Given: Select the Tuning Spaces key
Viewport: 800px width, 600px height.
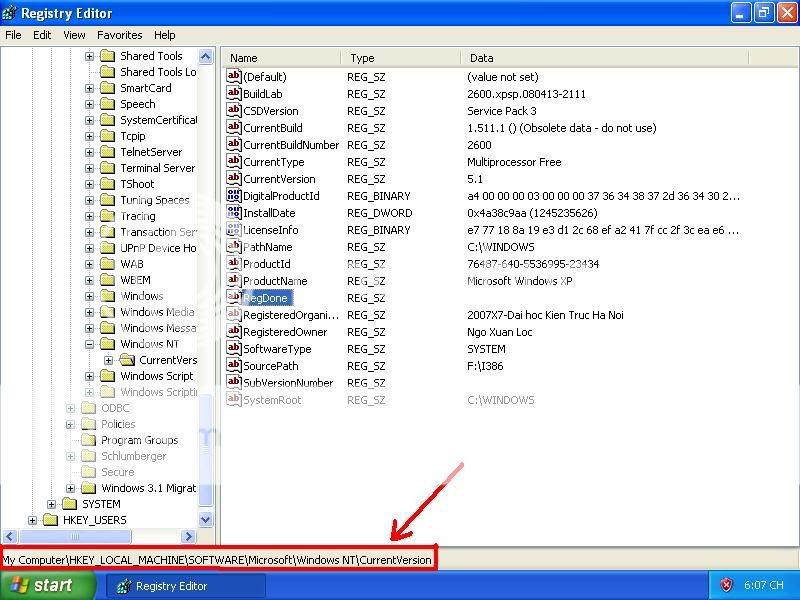Looking at the screenshot, I should click(x=155, y=200).
